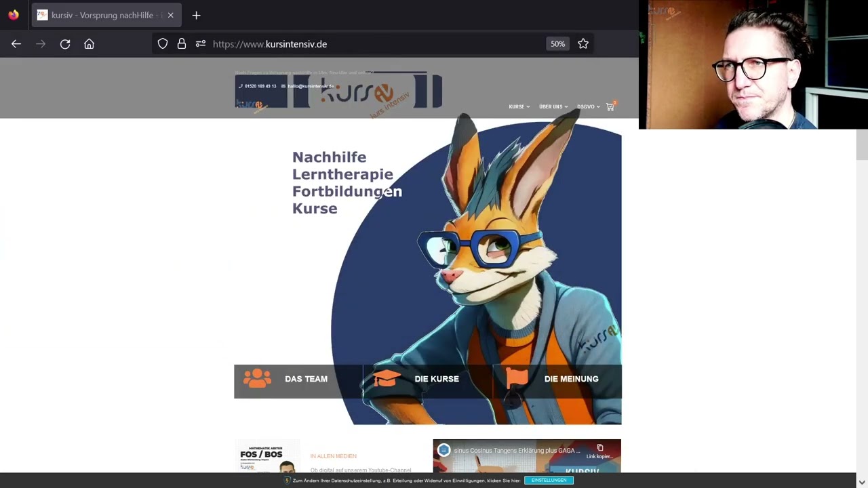Click scrollbar down arrow at bottom right

(862, 482)
